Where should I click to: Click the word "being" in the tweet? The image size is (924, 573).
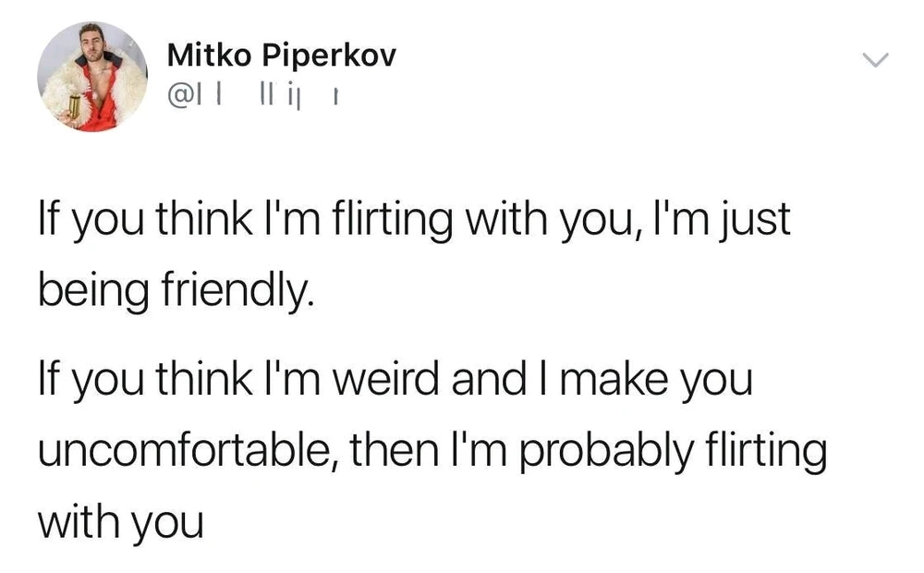90,293
